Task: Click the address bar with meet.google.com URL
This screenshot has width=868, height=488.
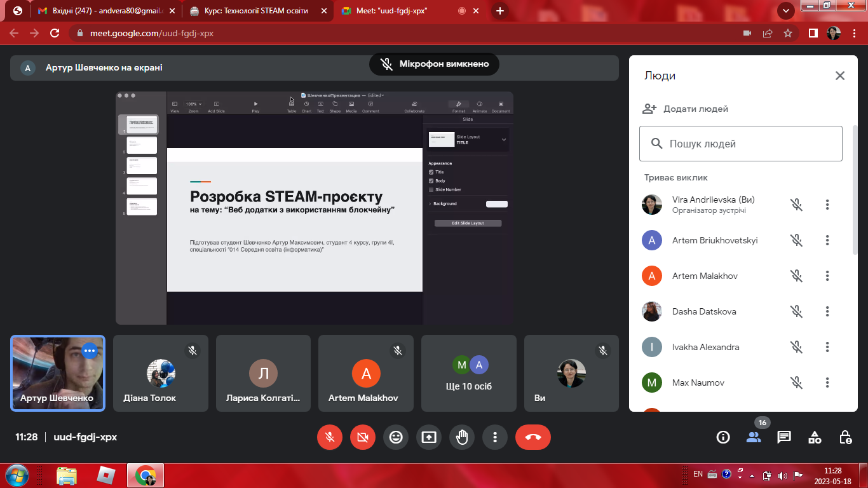Action: point(407,33)
